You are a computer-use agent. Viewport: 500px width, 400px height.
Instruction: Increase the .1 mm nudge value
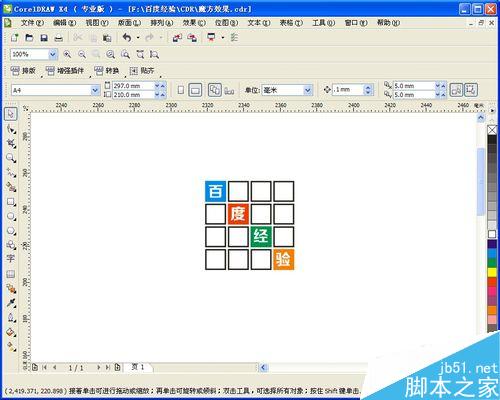pos(368,87)
